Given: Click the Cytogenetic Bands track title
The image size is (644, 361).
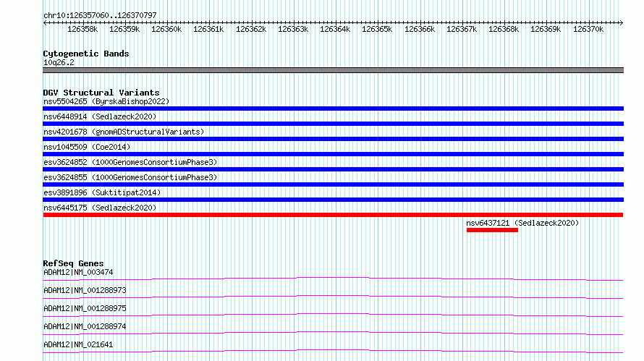Looking at the screenshot, I should point(86,54).
